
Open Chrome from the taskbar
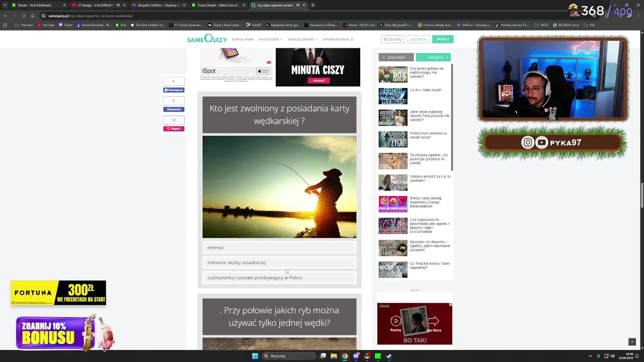pyautogui.click(x=345, y=356)
